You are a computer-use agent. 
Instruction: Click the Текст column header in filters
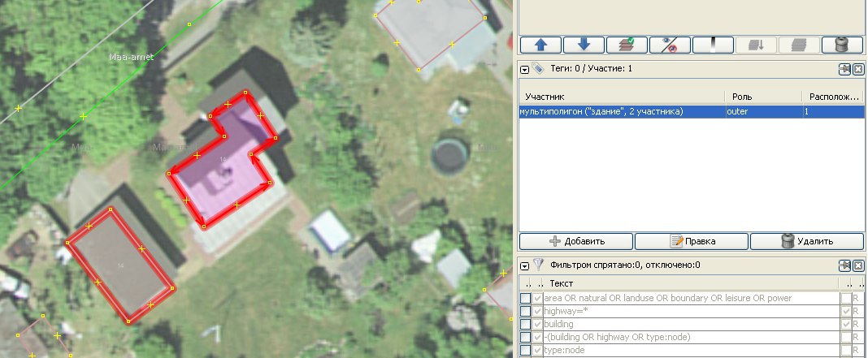[x=692, y=283]
